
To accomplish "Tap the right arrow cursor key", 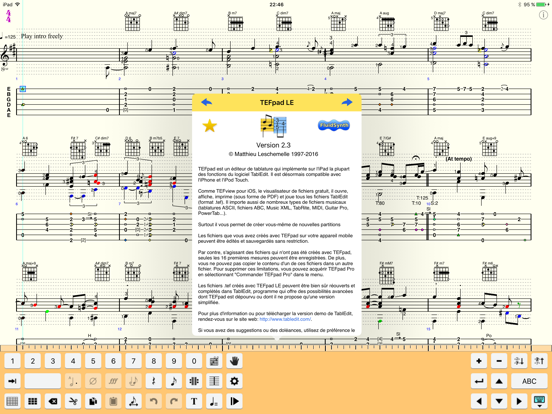I will 519,401.
